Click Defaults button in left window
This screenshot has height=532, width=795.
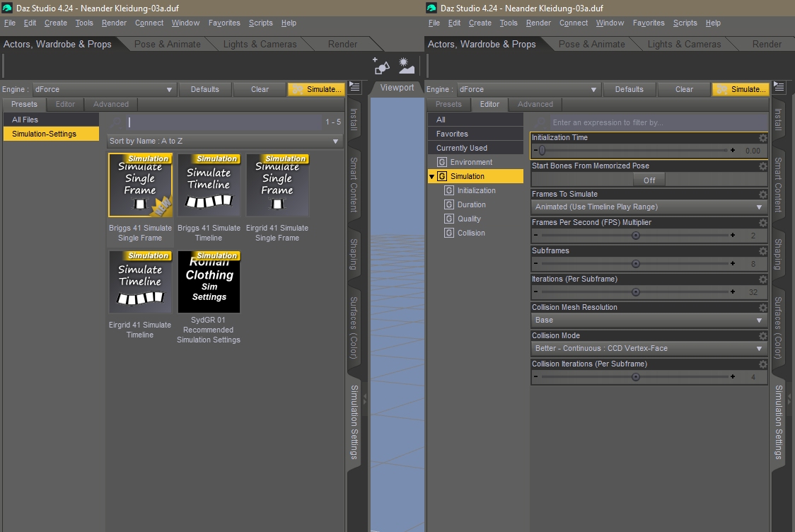205,89
